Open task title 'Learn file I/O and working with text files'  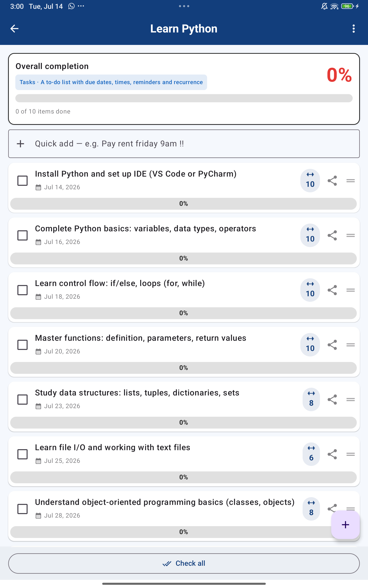coord(112,447)
